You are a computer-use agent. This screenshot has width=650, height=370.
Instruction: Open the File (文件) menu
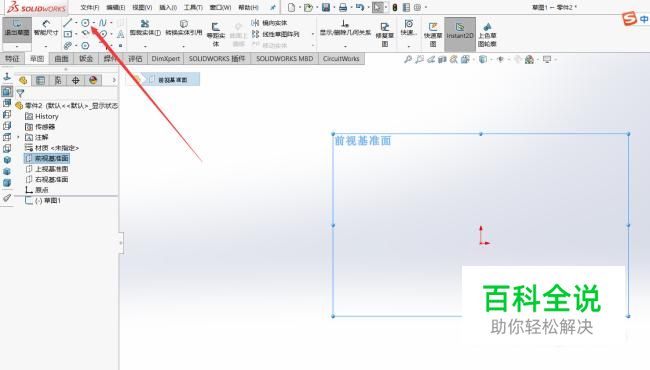90,7
